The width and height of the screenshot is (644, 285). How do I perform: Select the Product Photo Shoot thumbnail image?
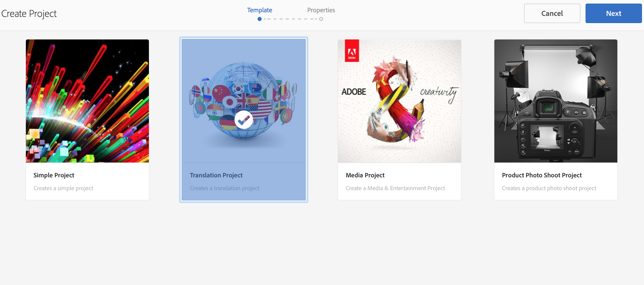556,101
